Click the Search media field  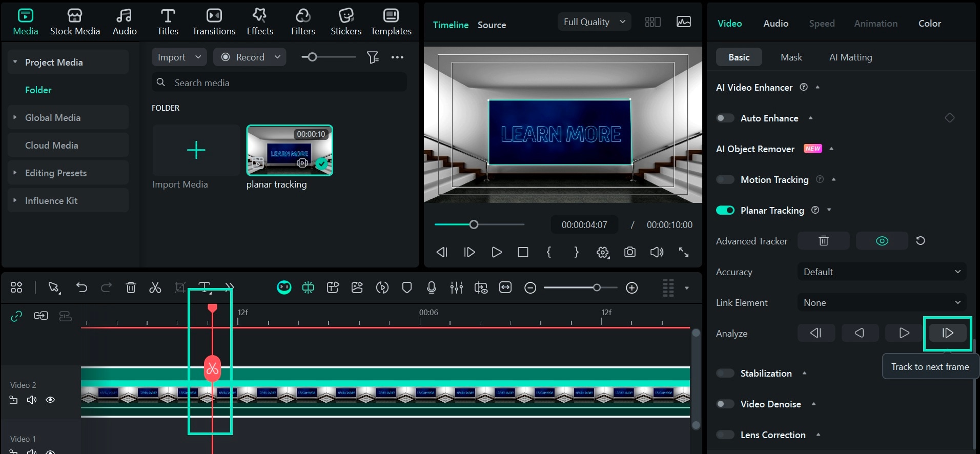coord(279,83)
